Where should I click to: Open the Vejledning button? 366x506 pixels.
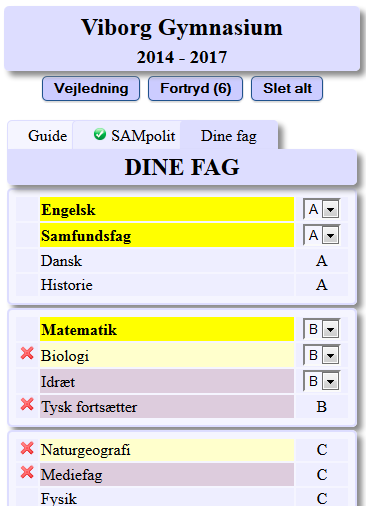[x=91, y=89]
